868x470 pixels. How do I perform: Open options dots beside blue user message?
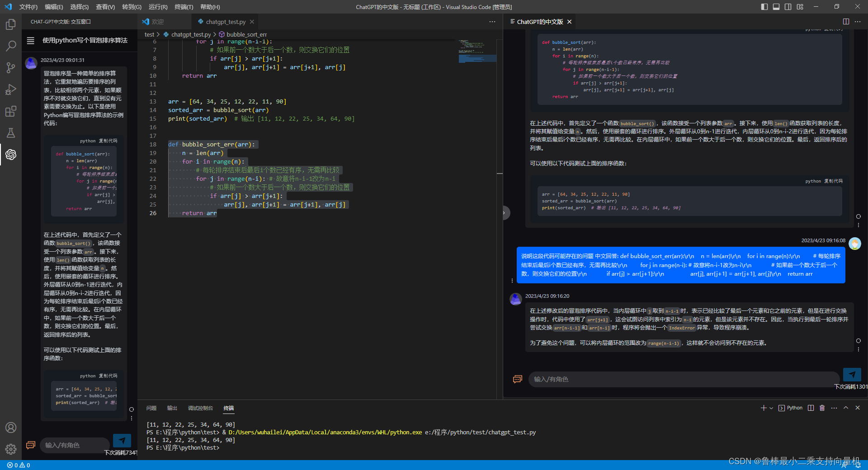point(512,281)
